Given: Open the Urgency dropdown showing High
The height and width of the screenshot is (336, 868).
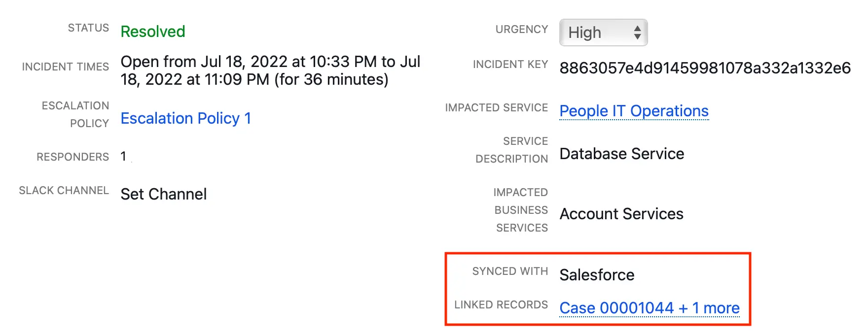Looking at the screenshot, I should (603, 33).
